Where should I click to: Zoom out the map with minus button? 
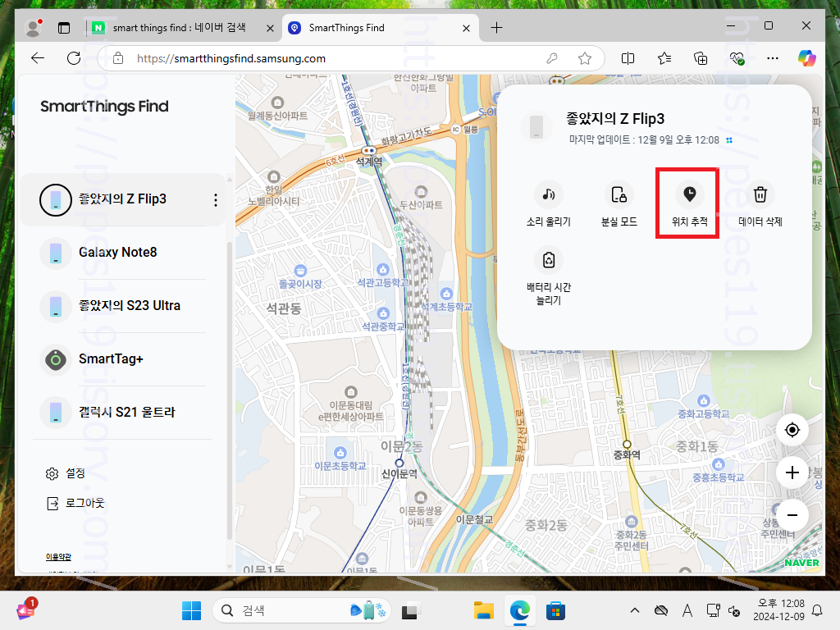[792, 515]
